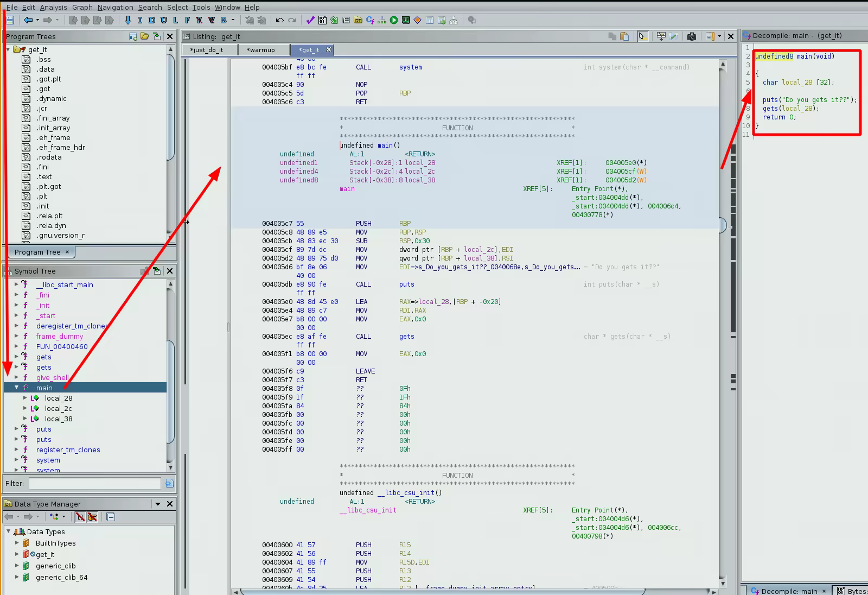Image resolution: width=868 pixels, height=595 pixels.
Task: Select the .text section in Program Trees
Action: click(44, 176)
